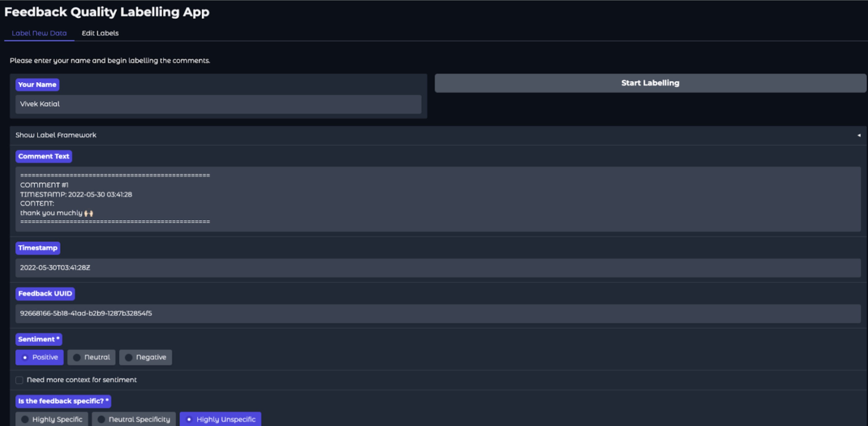Select the Neutral sentiment option
Viewport: 868px width, 426px height.
(x=91, y=357)
